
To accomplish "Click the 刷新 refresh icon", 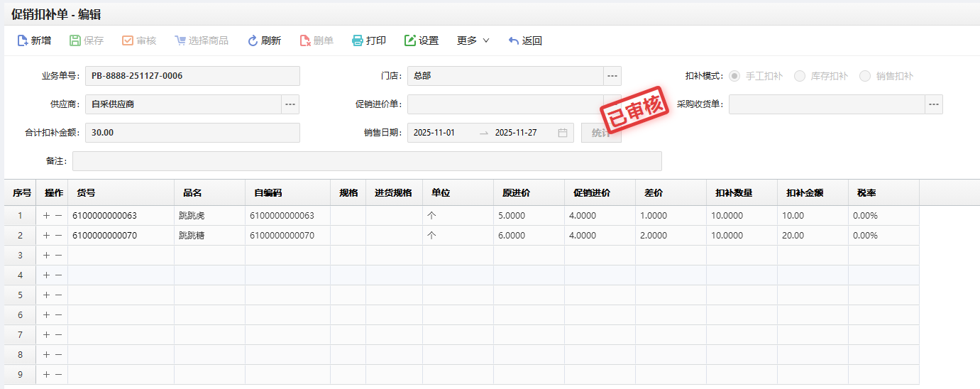I will pos(253,41).
